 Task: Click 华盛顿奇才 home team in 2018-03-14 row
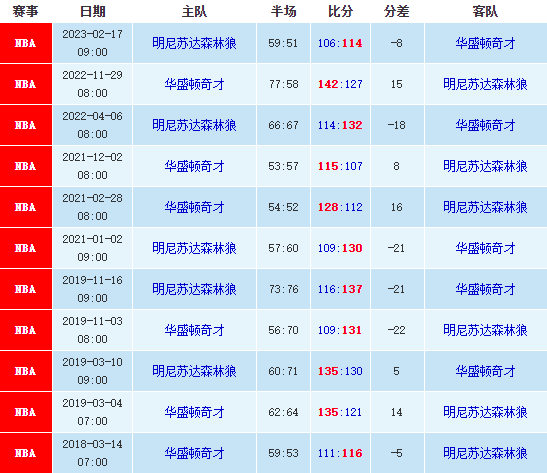point(194,453)
